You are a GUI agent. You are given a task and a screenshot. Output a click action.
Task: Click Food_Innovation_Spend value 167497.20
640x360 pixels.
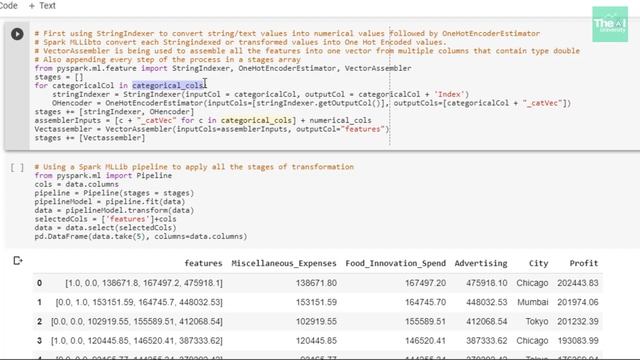[425, 283]
